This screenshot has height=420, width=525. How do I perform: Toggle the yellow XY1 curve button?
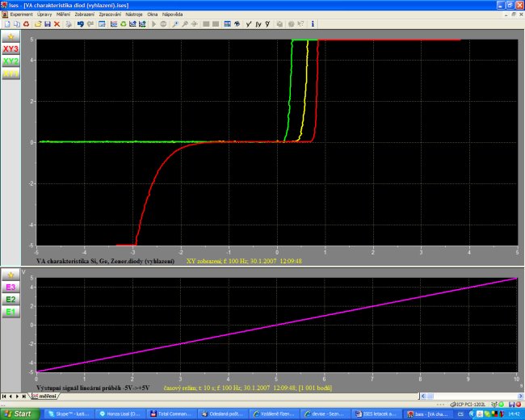pos(10,73)
